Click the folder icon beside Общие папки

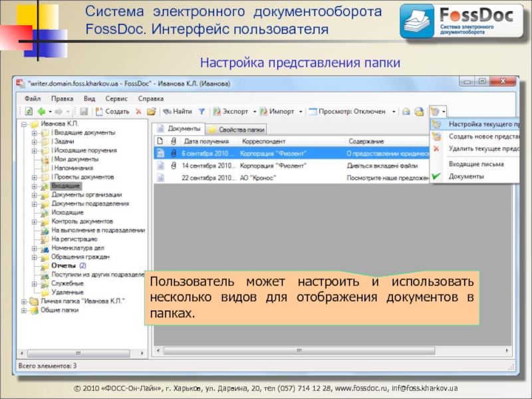[34, 310]
